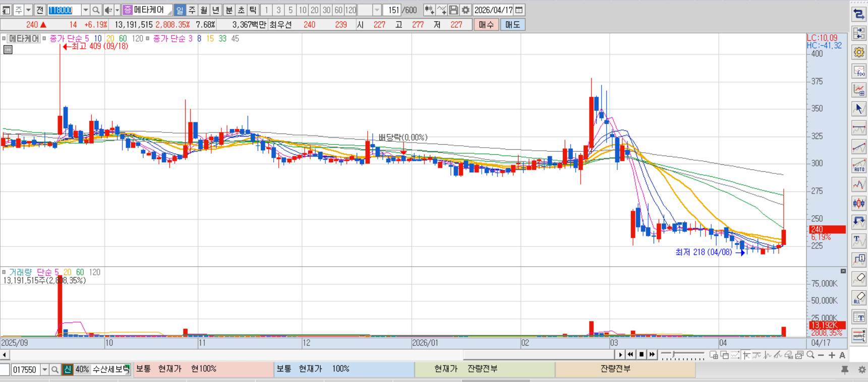Toggle the 메타케어 price series checkbox
This screenshot has height=382, width=868.
click(4, 38)
